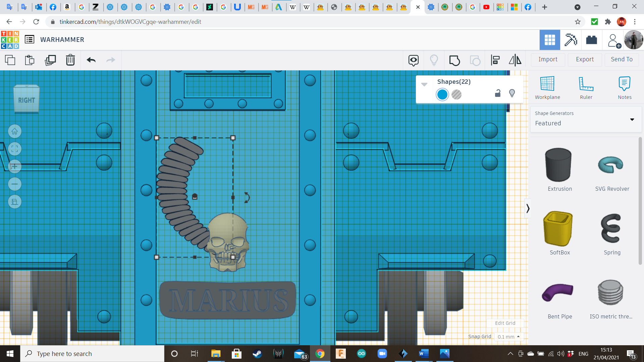Click the Edit Grid button

pos(505,323)
